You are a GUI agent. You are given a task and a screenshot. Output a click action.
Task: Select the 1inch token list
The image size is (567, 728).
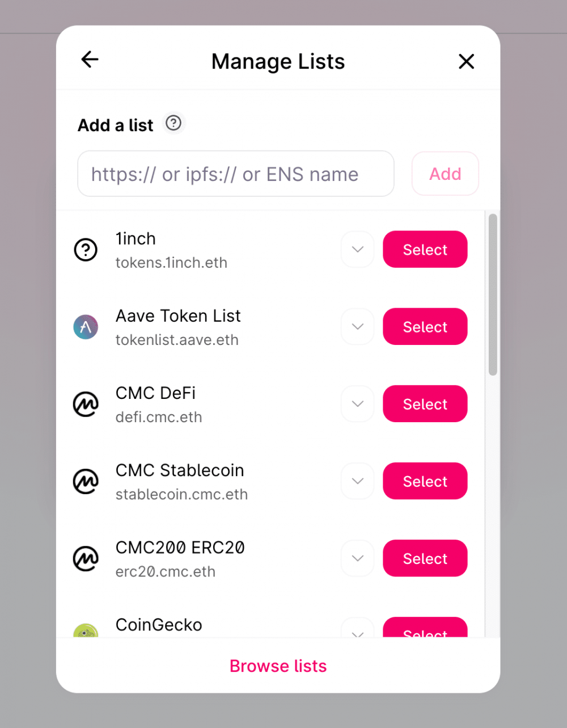[425, 249]
